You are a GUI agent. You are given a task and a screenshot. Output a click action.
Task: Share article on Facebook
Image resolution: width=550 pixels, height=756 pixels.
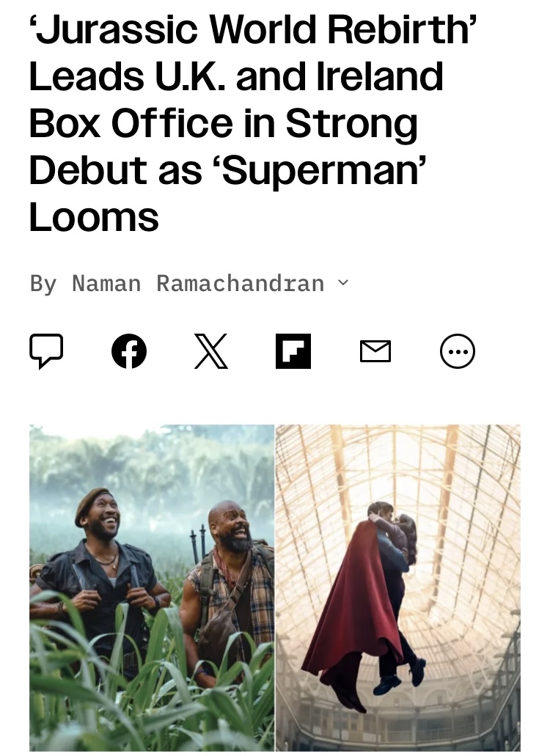point(129,351)
